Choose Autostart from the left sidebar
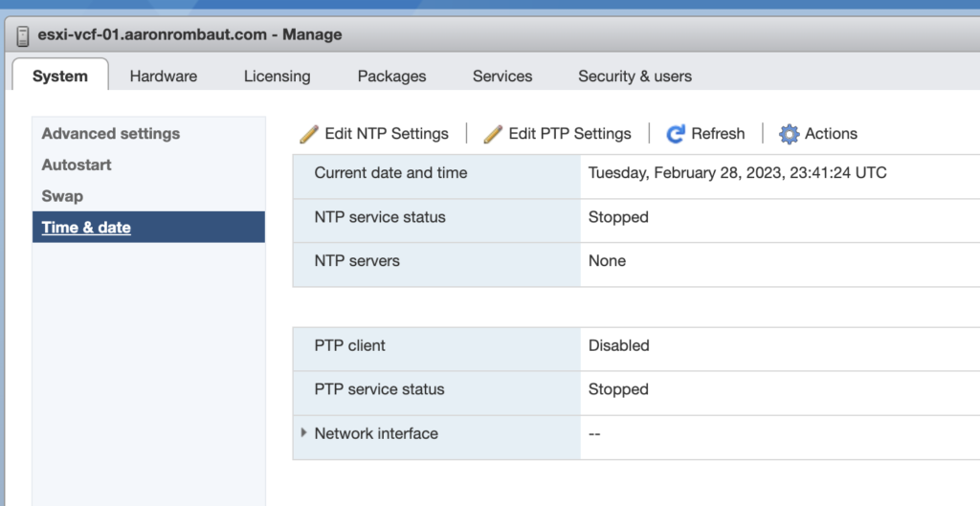Viewport: 980px width, 506px height. 77,165
